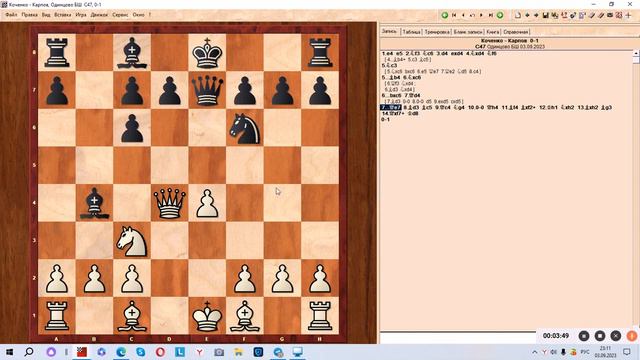Switch to the Бланк записи tab
Image resolution: width=640 pixels, height=360 pixels.
coord(468,32)
